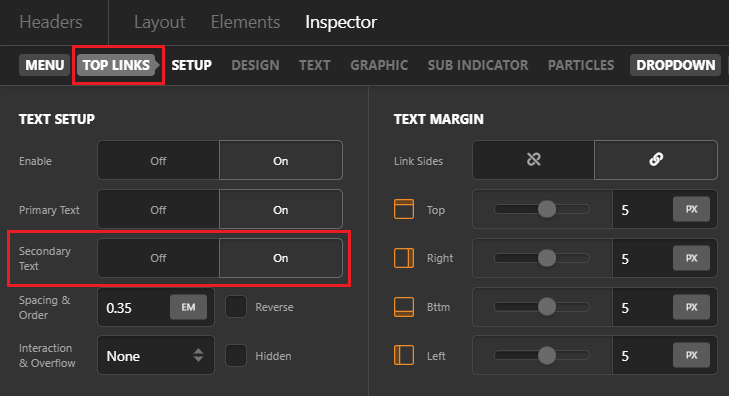Screen dimensions: 729x396
Task: Click the Left margin value field
Action: [643, 356]
